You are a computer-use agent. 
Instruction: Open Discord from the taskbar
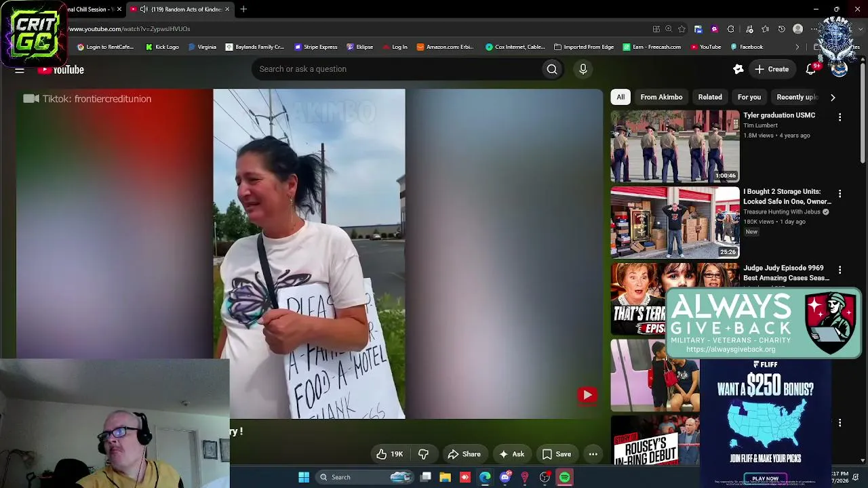click(x=505, y=477)
